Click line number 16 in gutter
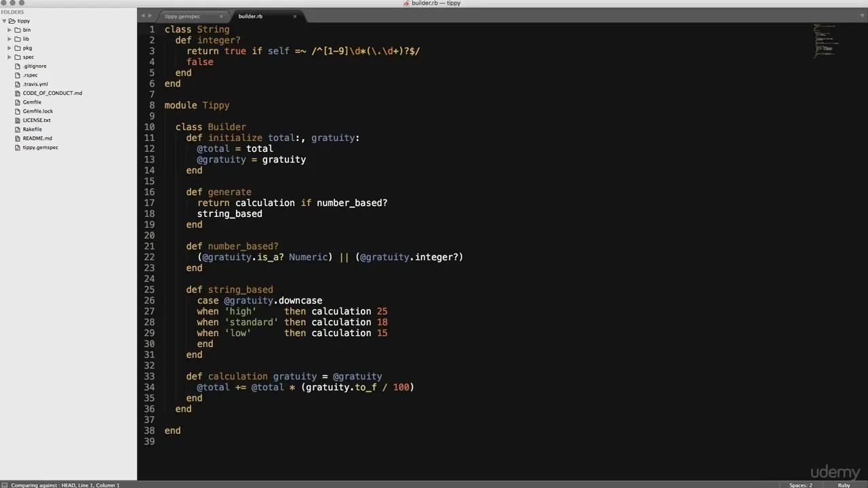 tap(149, 192)
